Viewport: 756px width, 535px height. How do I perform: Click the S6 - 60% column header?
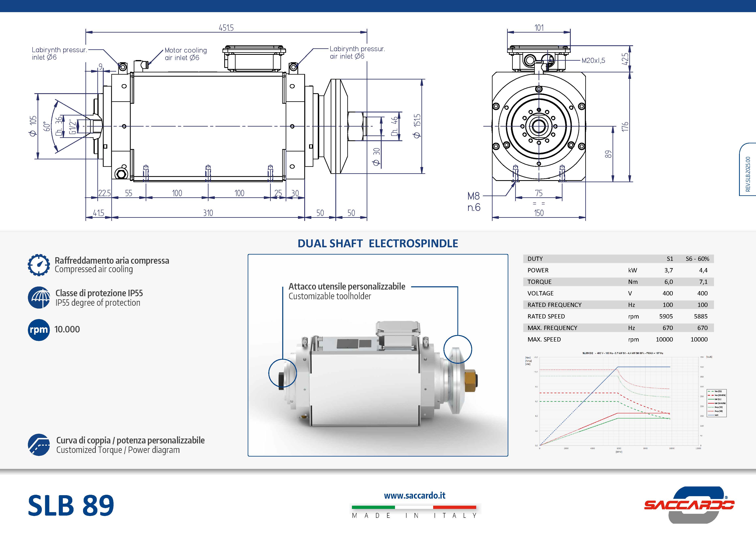[x=697, y=259]
